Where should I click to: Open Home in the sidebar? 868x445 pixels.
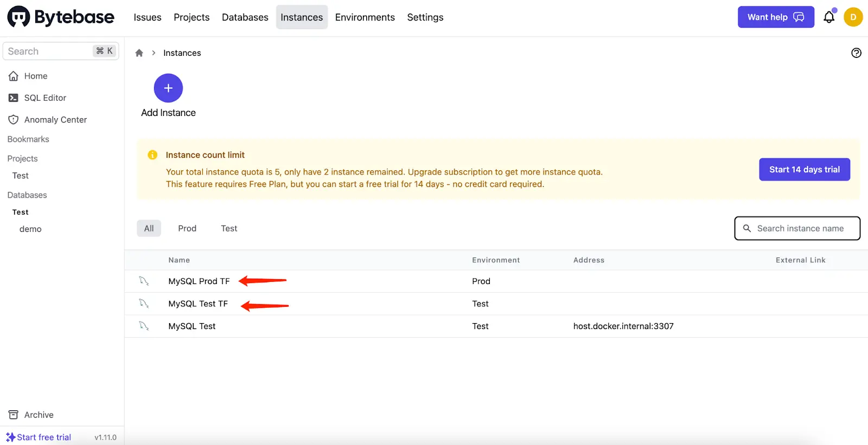click(36, 76)
